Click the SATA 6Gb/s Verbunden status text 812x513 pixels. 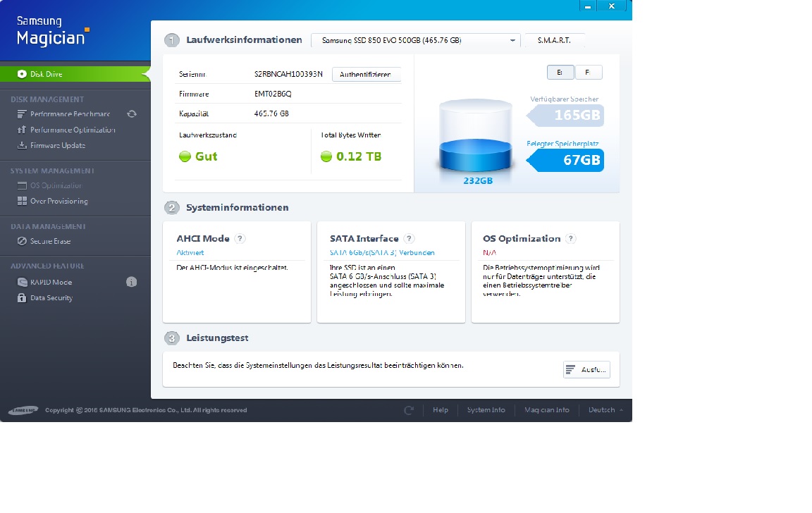pyautogui.click(x=382, y=252)
